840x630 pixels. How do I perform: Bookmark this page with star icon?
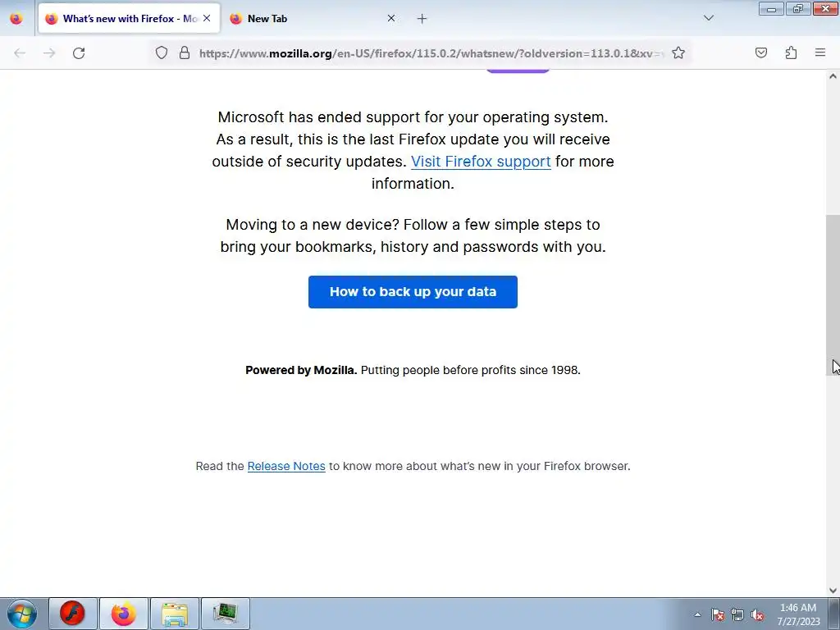pyautogui.click(x=678, y=53)
